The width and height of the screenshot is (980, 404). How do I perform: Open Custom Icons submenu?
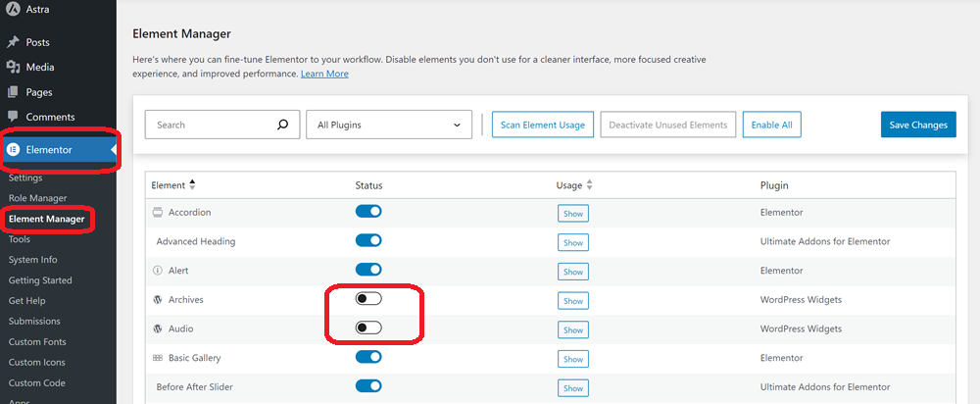(x=36, y=362)
